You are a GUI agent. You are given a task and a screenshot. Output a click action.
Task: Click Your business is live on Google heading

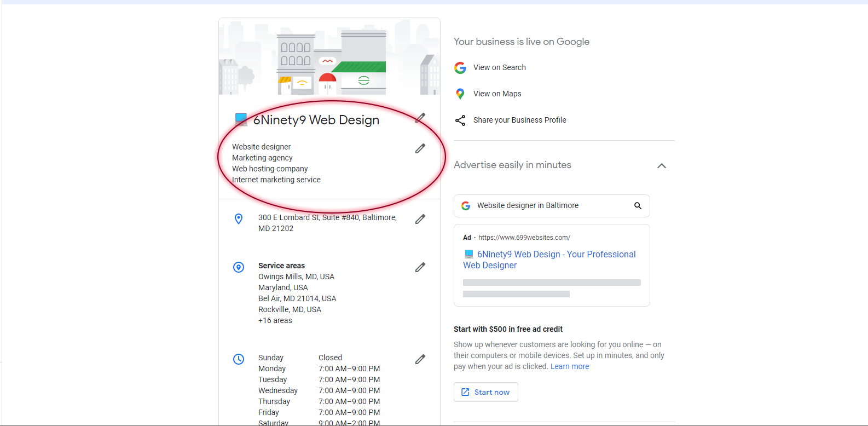pos(522,42)
